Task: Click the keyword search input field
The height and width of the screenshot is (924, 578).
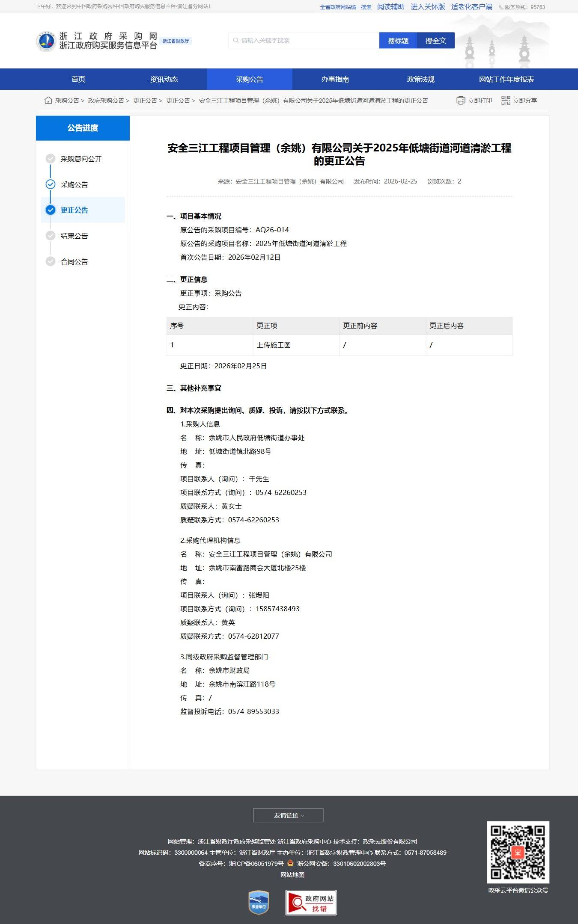Action: pyautogui.click(x=304, y=41)
